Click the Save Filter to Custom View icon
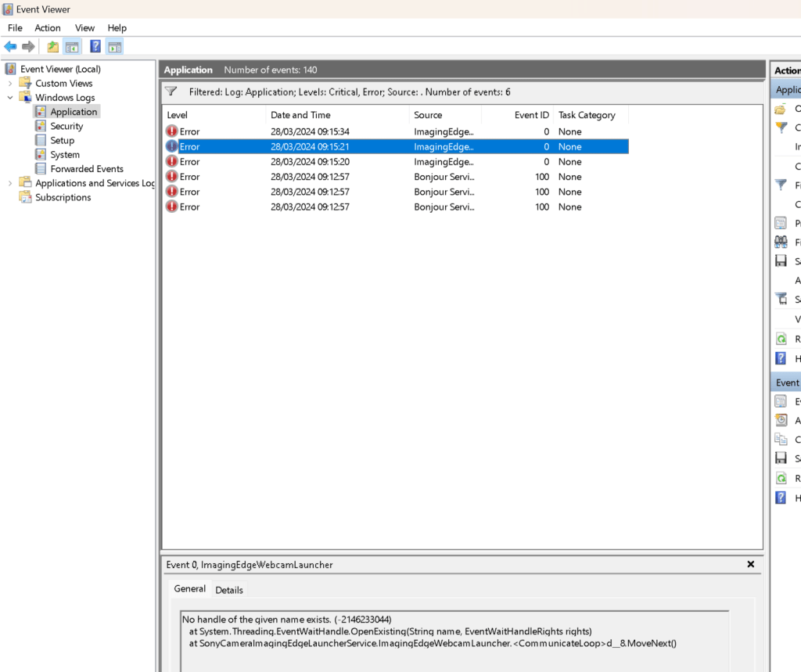Image resolution: width=801 pixels, height=672 pixels. pos(781,300)
